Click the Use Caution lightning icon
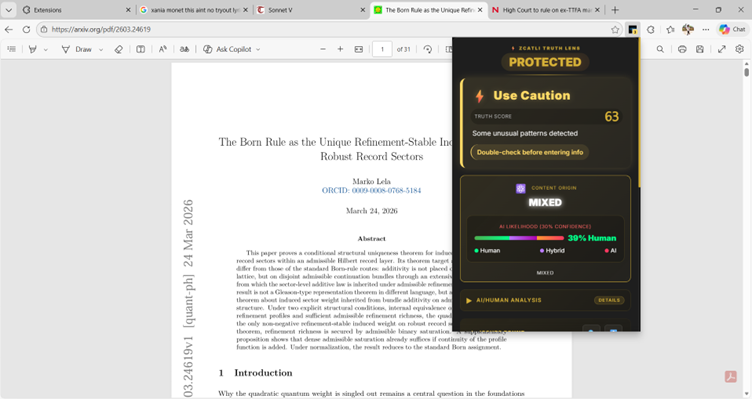The image size is (752, 399). 480,96
